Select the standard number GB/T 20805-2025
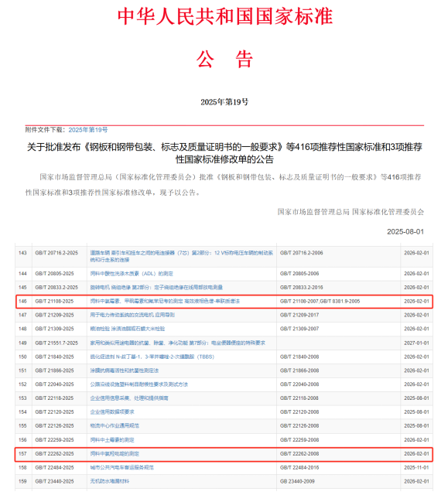This screenshot has height=495, width=448. click(54, 274)
